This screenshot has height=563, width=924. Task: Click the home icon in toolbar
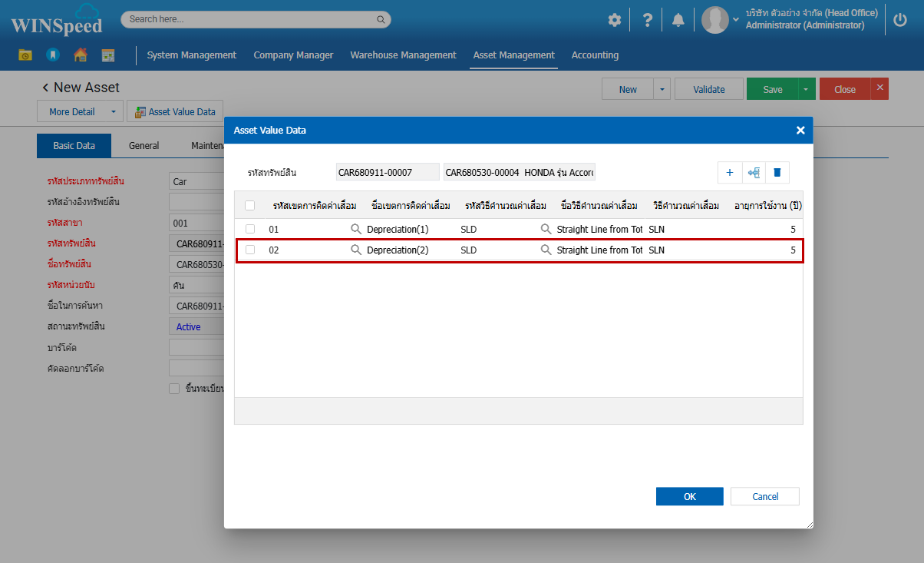[81, 55]
